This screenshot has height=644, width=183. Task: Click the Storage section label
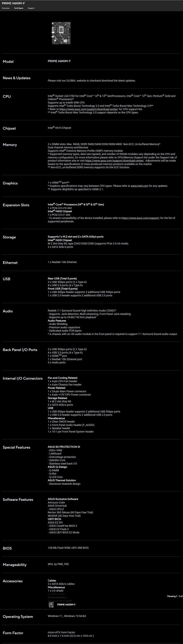pos(9,237)
